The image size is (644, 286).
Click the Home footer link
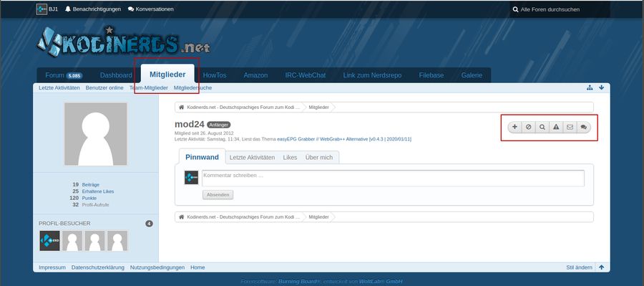(197, 267)
